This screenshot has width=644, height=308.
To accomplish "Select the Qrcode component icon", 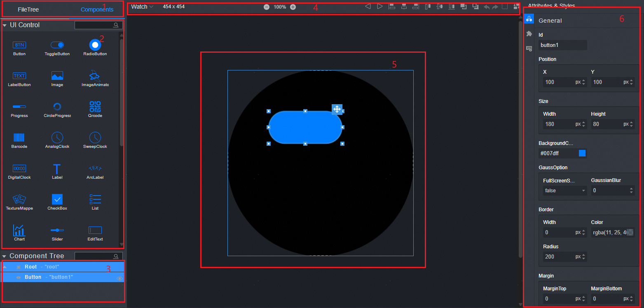I will click(95, 107).
